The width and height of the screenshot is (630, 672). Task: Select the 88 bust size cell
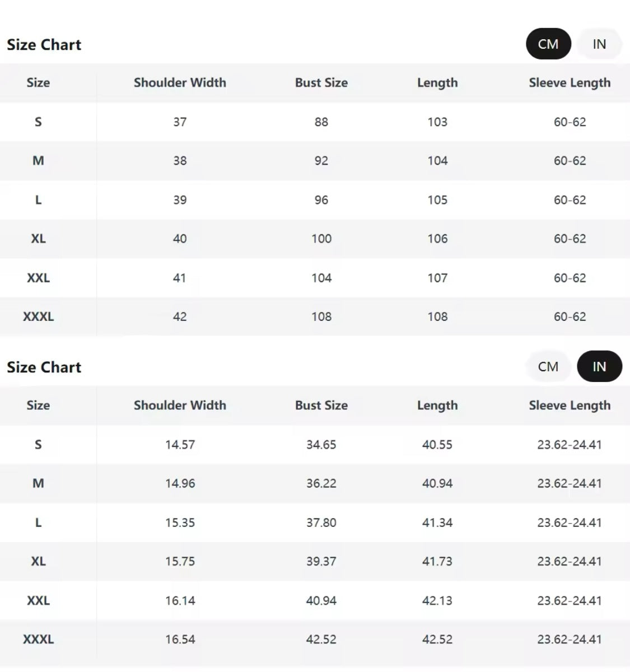321,122
